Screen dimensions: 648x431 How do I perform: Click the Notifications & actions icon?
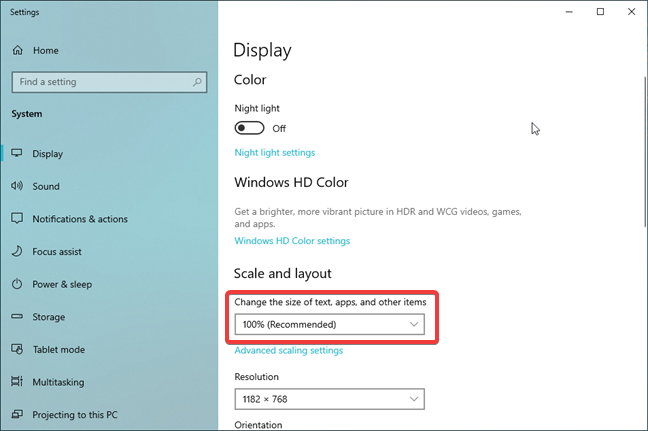tap(17, 218)
